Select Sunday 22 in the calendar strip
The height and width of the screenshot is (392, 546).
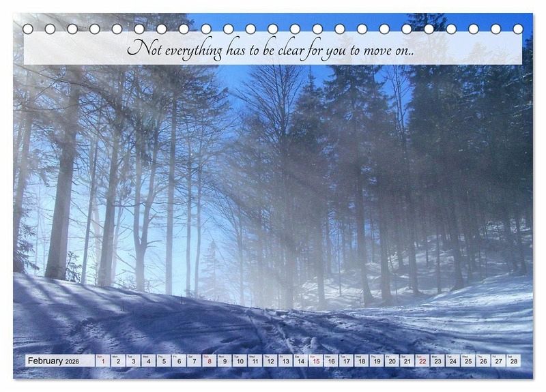422,361
